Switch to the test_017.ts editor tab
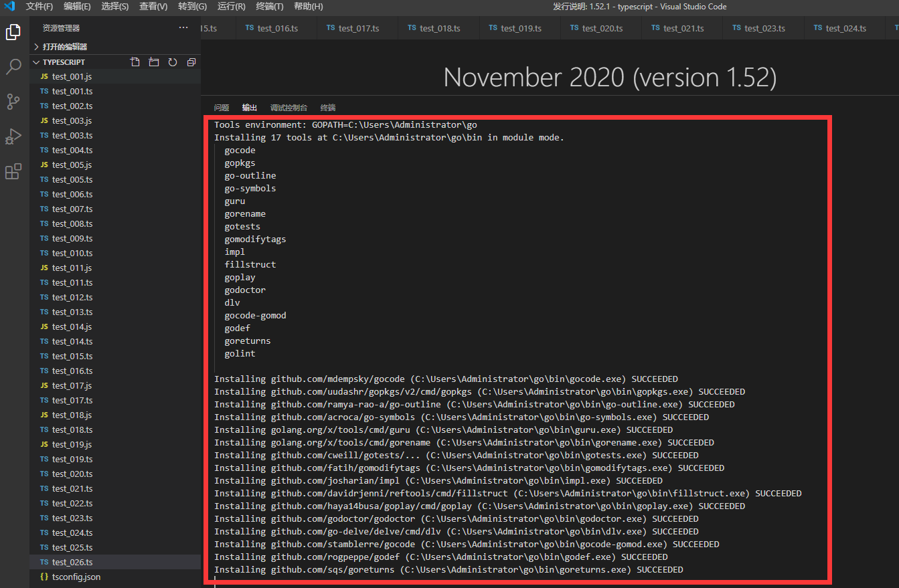Viewport: 899px width, 588px height. (358, 28)
